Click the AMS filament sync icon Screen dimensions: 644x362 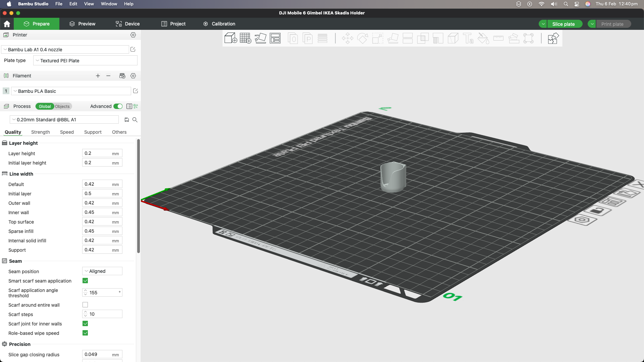tap(122, 76)
